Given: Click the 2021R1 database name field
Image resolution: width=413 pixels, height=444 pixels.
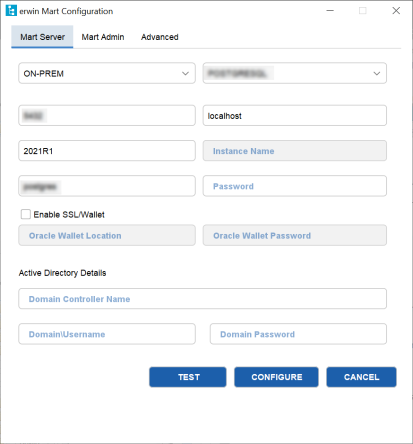Looking at the screenshot, I should pyautogui.click(x=107, y=151).
